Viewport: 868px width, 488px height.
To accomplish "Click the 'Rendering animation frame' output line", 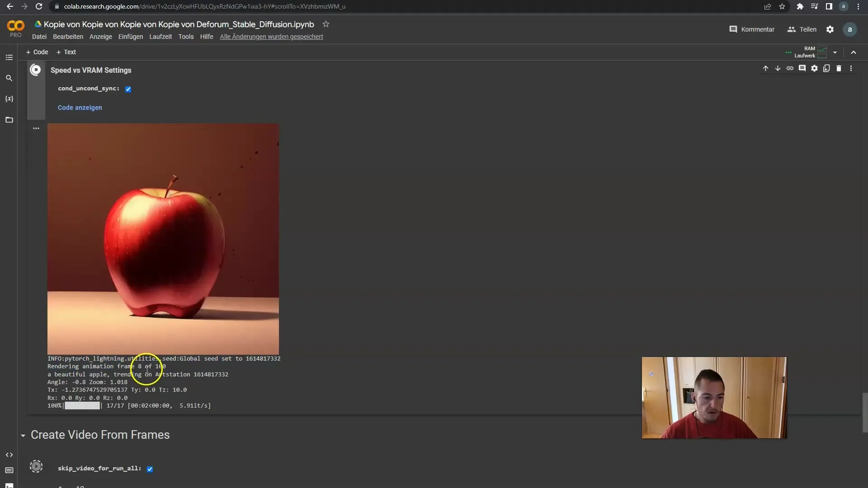I will pos(107,366).
